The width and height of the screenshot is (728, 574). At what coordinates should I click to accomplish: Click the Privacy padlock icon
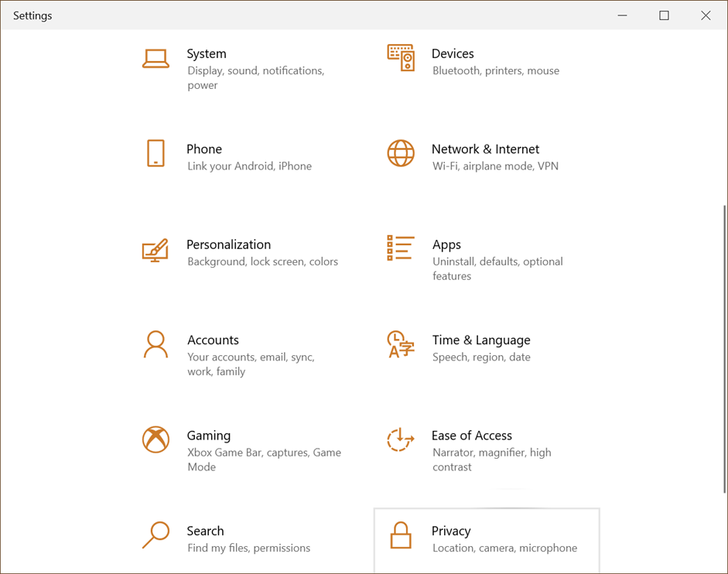click(x=401, y=535)
